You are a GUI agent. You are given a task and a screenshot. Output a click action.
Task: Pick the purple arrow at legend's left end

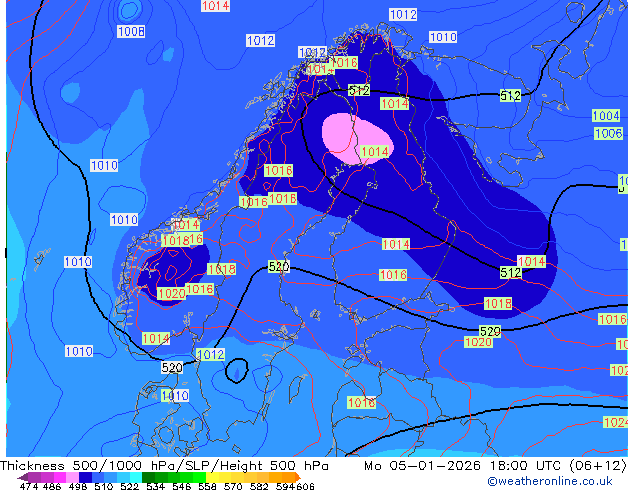23,477
